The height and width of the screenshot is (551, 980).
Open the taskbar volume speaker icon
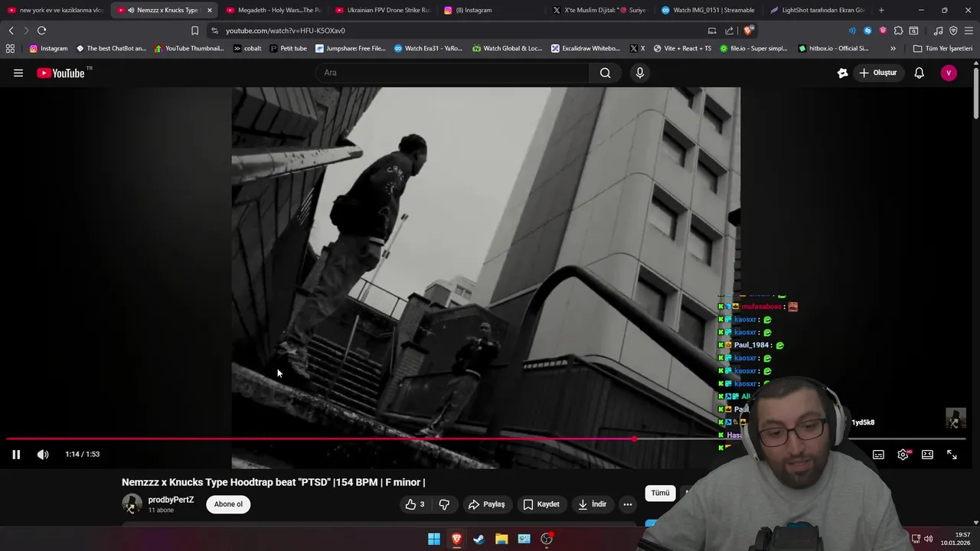tap(929, 539)
